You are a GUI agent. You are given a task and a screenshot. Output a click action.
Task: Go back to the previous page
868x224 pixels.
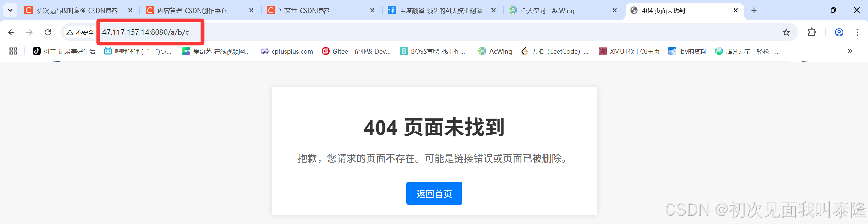coord(11,32)
